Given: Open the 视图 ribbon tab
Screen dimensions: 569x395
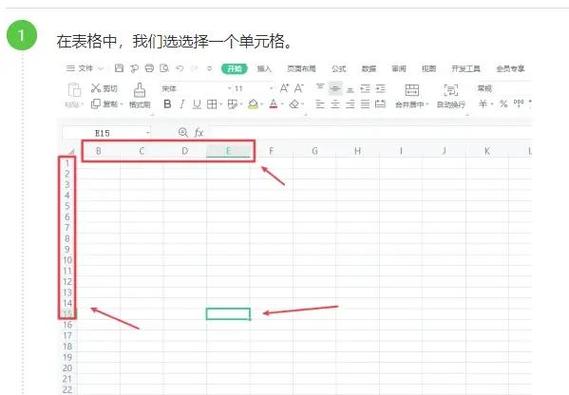Looking at the screenshot, I should click(x=429, y=69).
